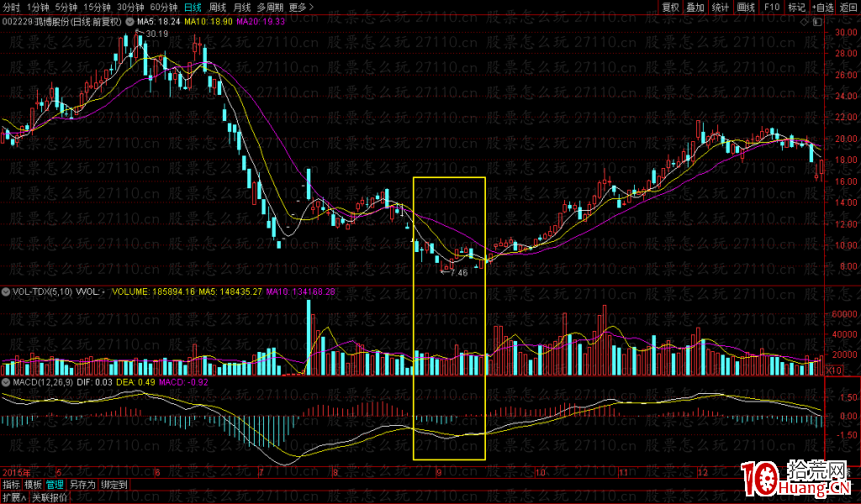The width and height of the screenshot is (861, 504).
Task: Open F10 company info
Action: pyautogui.click(x=772, y=7)
